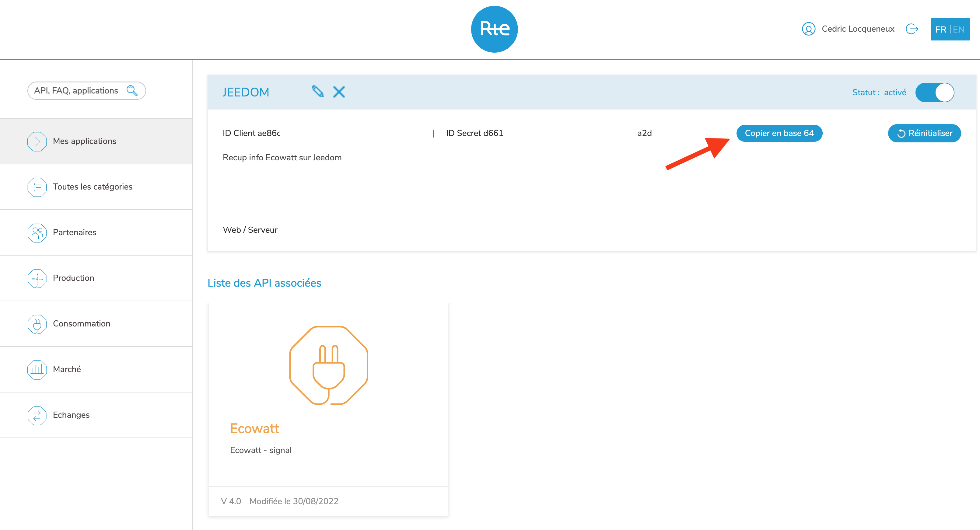Click Copier en base 64 button
980x530 pixels.
pos(779,133)
